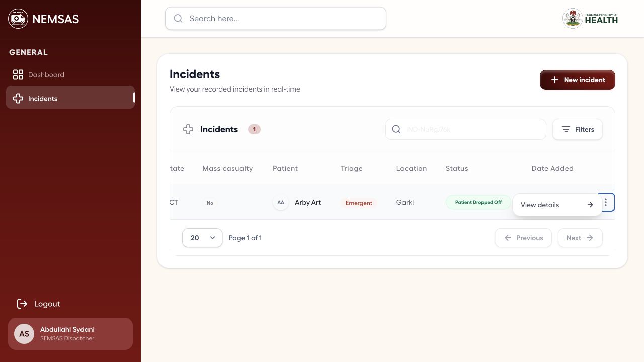Click the incidents count badge 1

pos(254,129)
